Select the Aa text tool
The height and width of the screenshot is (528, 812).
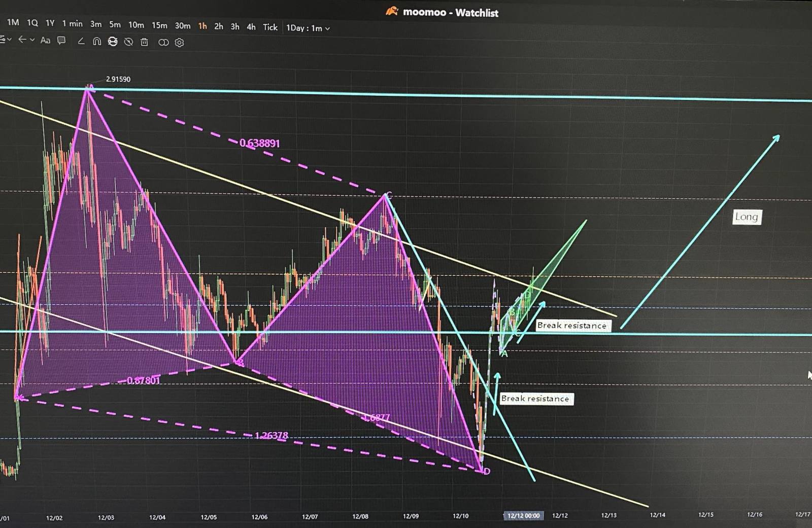[45, 40]
